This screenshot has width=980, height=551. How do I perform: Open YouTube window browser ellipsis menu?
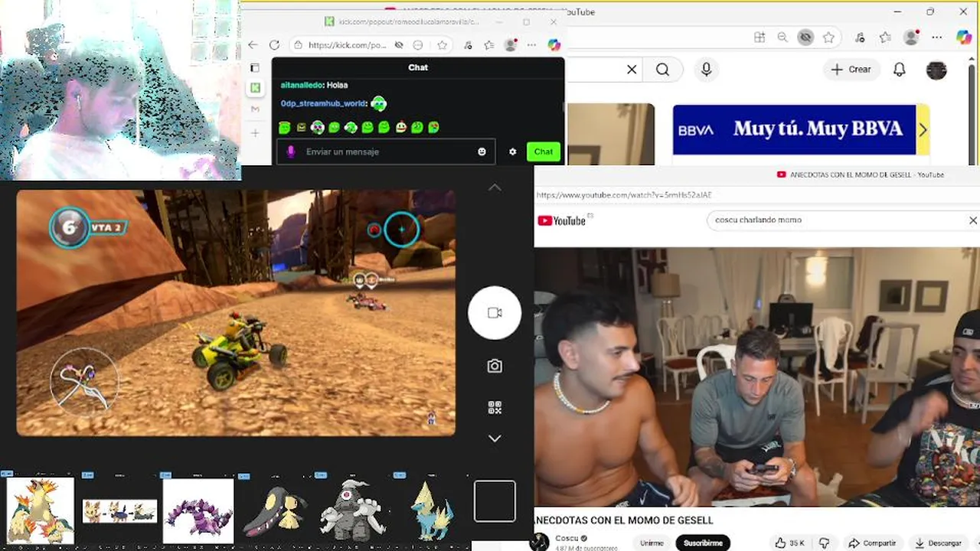937,37
